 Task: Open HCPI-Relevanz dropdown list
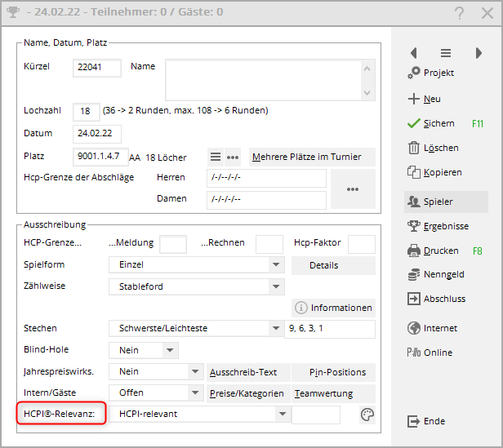point(282,415)
